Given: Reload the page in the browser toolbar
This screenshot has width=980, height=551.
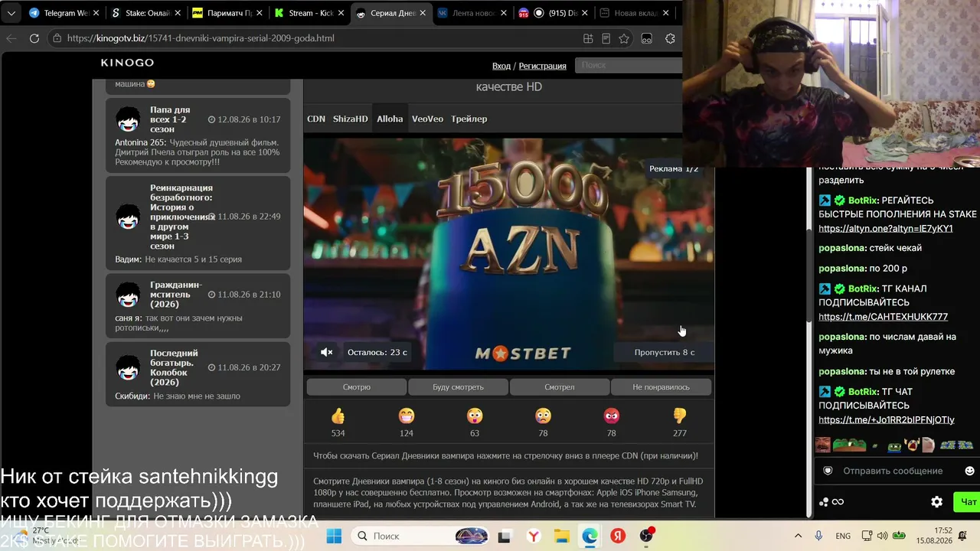Looking at the screenshot, I should point(34,38).
